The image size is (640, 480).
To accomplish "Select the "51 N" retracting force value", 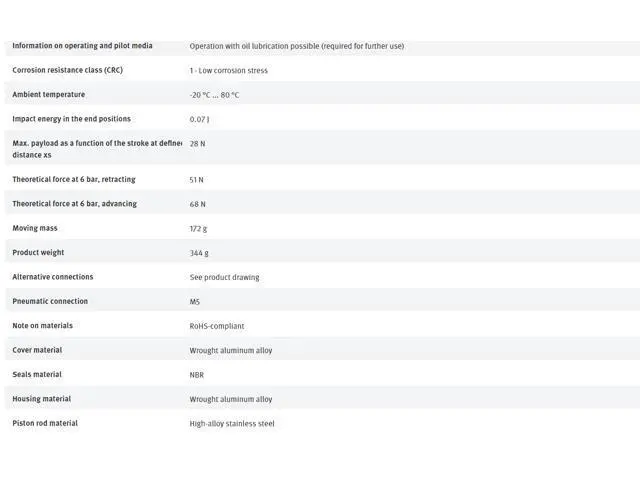I will coord(197,180).
